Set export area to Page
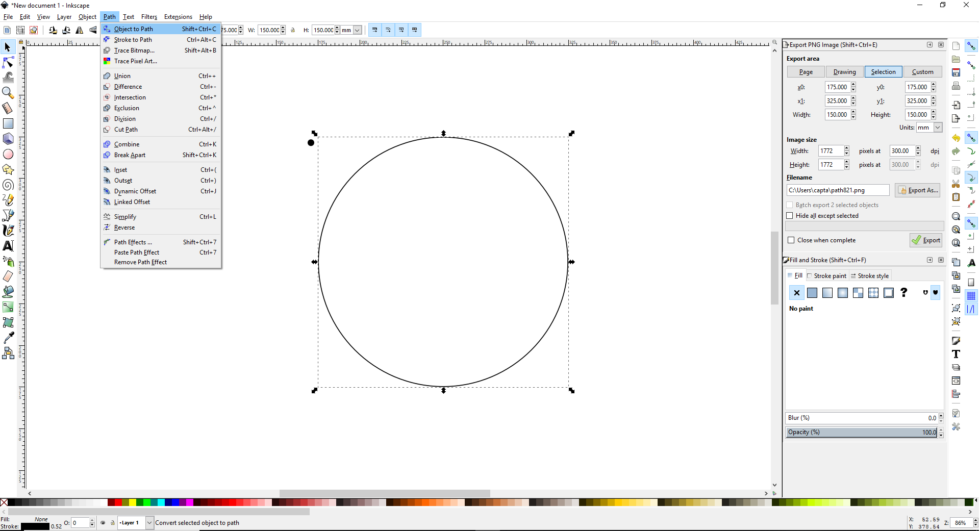 pyautogui.click(x=806, y=72)
